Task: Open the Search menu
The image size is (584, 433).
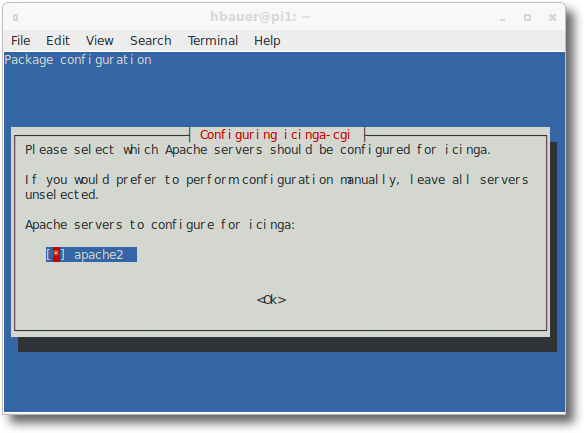Action: click(150, 40)
